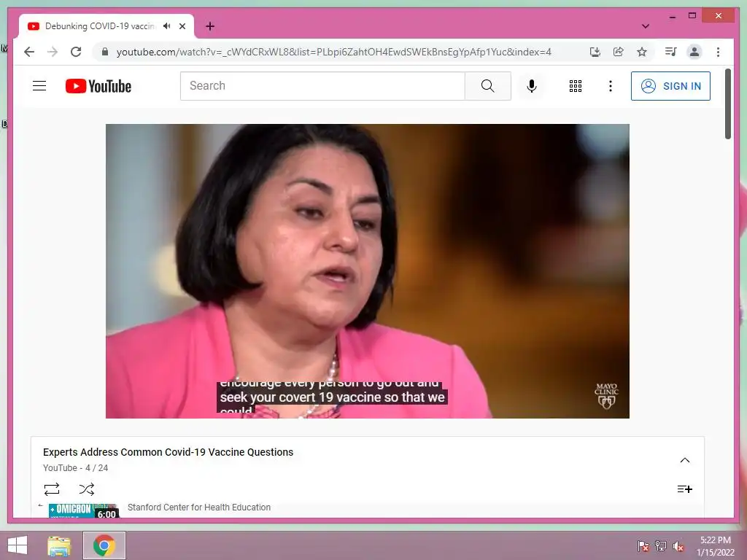Screen dimensions: 747x560
Task: Select the URL in the address bar
Action: pos(333,52)
